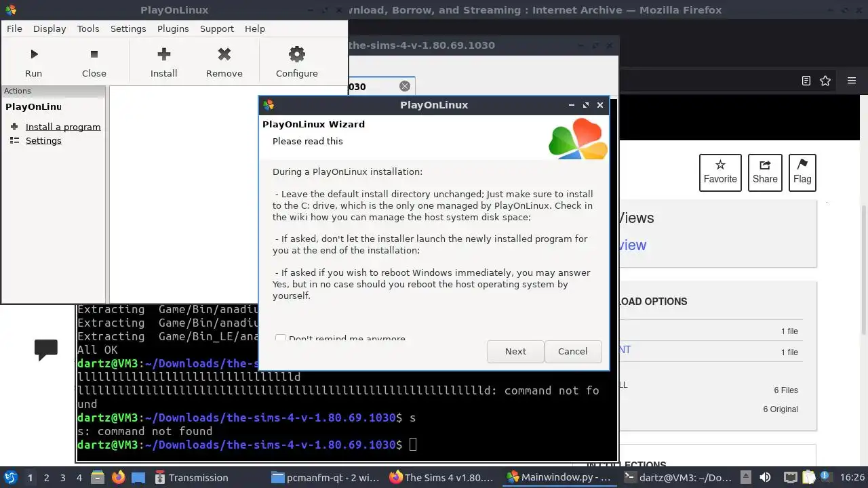This screenshot has width=868, height=488.
Task: Click the Favorite button on Internet Archive
Action: pos(720,172)
